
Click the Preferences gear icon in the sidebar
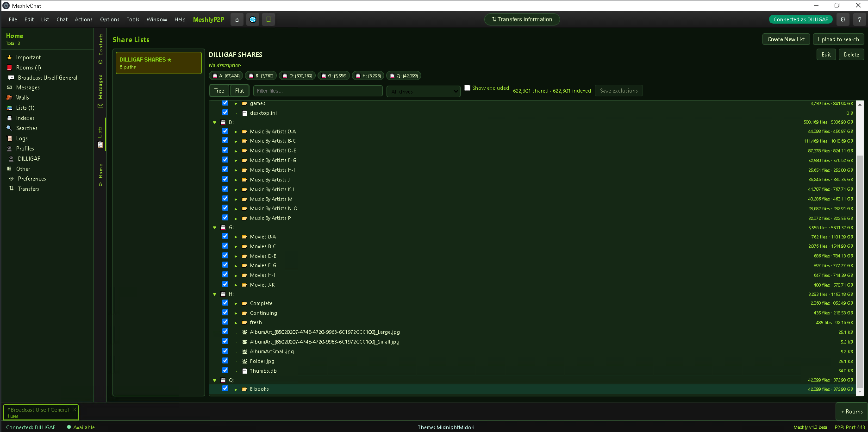11,179
